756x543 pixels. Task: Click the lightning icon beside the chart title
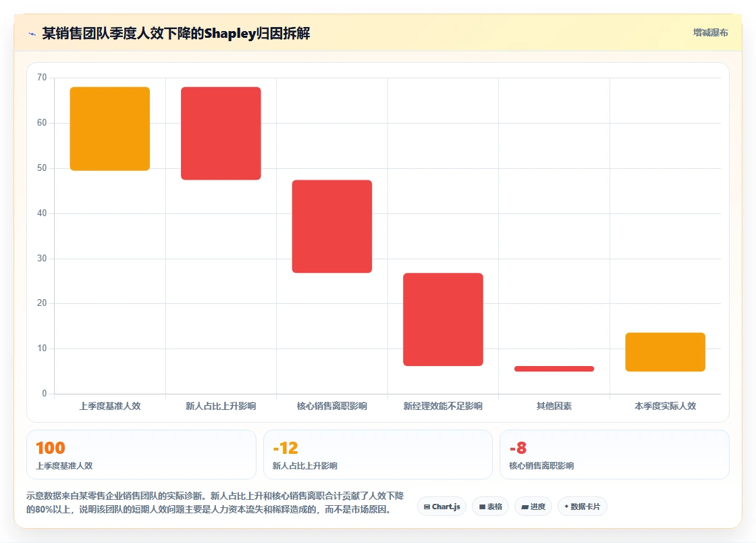32,34
